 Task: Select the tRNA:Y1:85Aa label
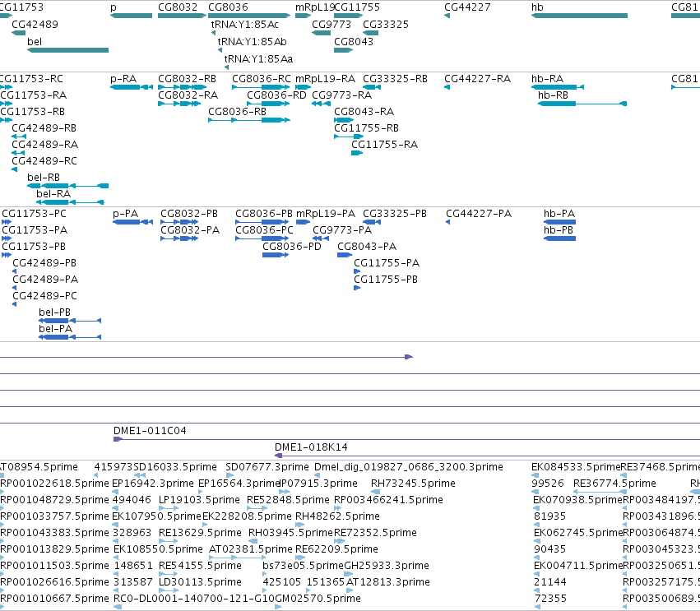coord(258,59)
